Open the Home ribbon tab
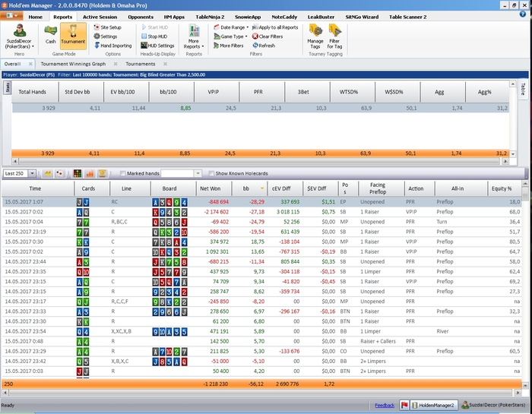The width and height of the screenshot is (532, 414). click(35, 17)
